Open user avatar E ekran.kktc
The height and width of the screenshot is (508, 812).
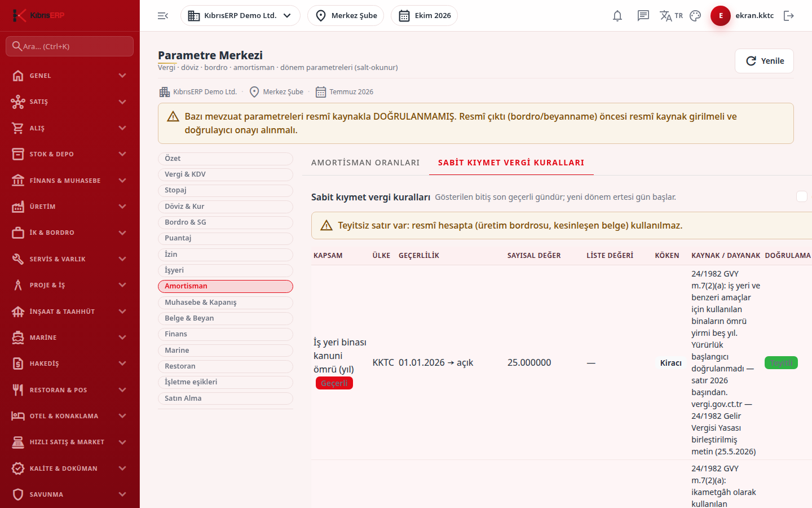(x=742, y=16)
